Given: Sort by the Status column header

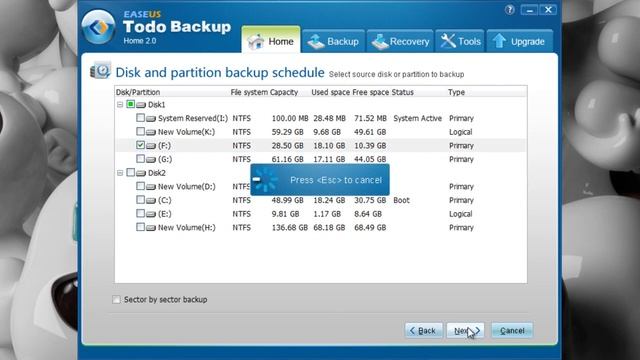Looking at the screenshot, I should [x=402, y=92].
